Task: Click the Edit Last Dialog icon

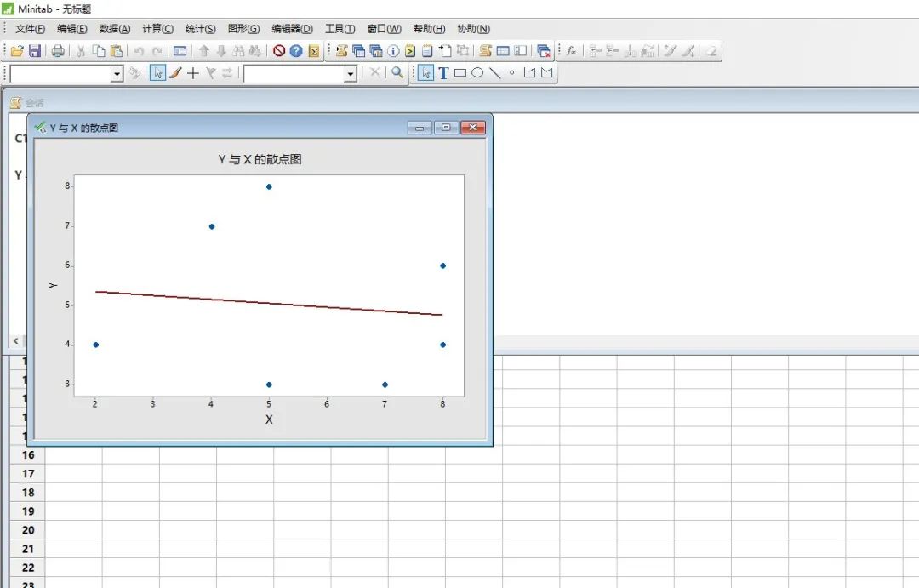Action: (x=180, y=51)
